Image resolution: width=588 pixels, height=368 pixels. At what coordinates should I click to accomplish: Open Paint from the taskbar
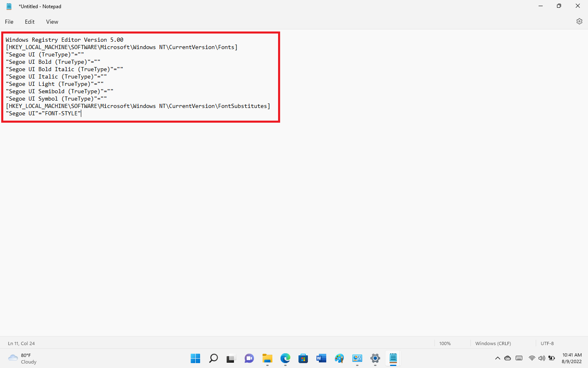(x=339, y=359)
